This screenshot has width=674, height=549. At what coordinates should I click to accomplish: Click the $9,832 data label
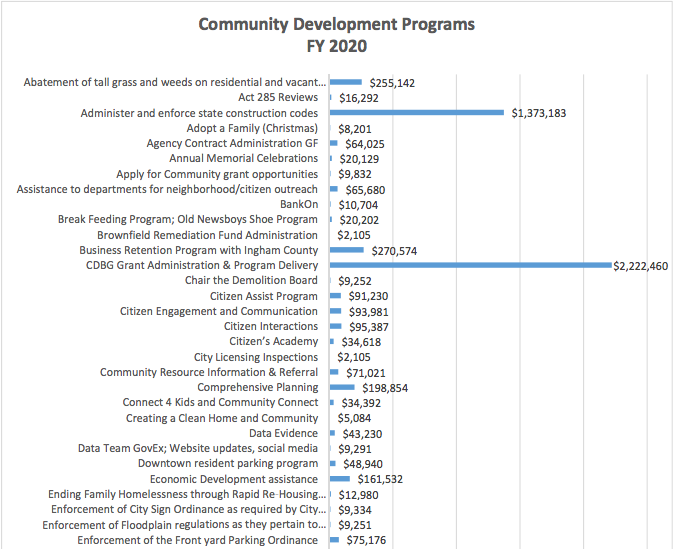(355, 174)
